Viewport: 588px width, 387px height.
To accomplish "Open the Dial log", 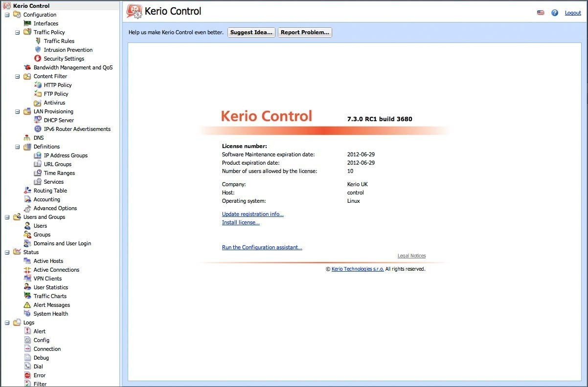I will pos(38,366).
